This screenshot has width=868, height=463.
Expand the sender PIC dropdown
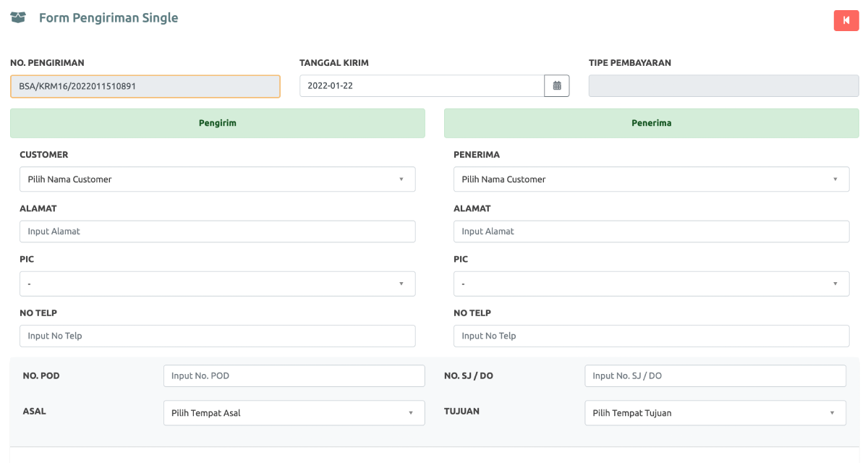pyautogui.click(x=217, y=284)
